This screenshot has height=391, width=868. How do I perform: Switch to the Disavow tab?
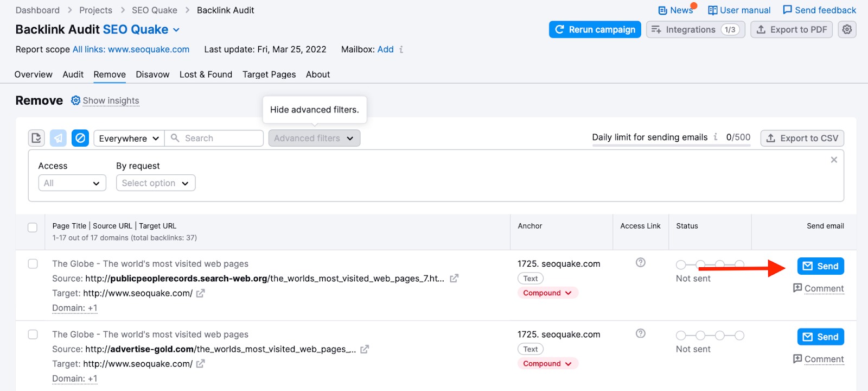[152, 74]
